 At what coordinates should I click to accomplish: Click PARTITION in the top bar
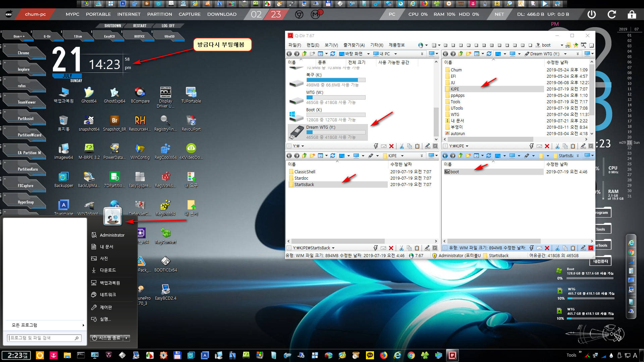(160, 14)
